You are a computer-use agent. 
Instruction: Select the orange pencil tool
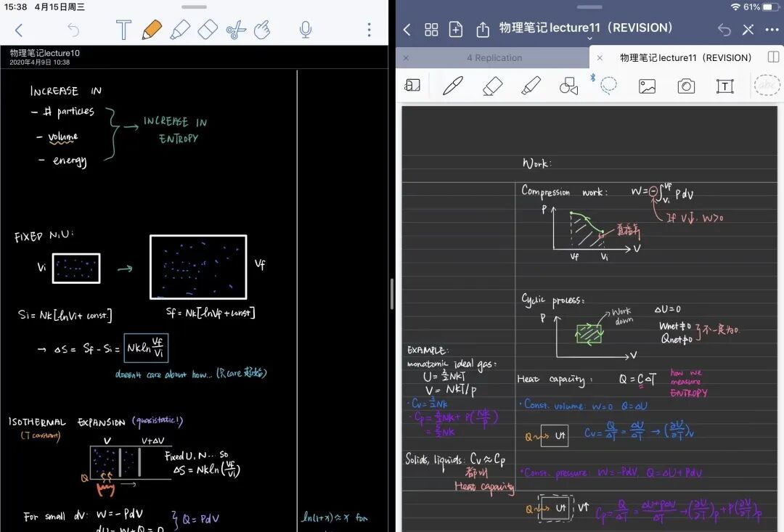point(152,30)
